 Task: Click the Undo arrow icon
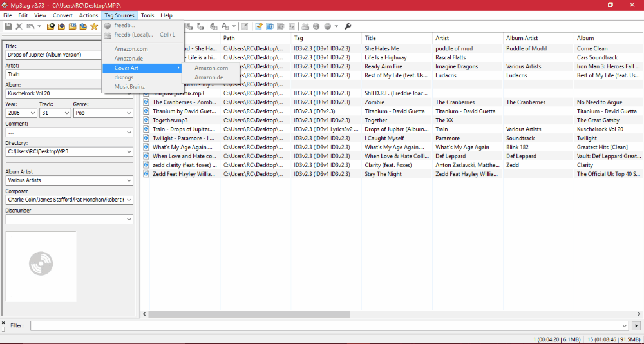point(30,26)
